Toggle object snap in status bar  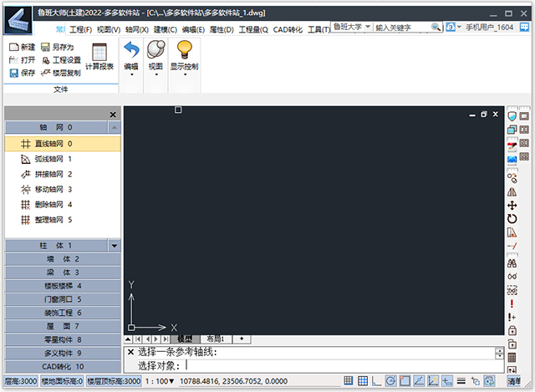pos(405,381)
